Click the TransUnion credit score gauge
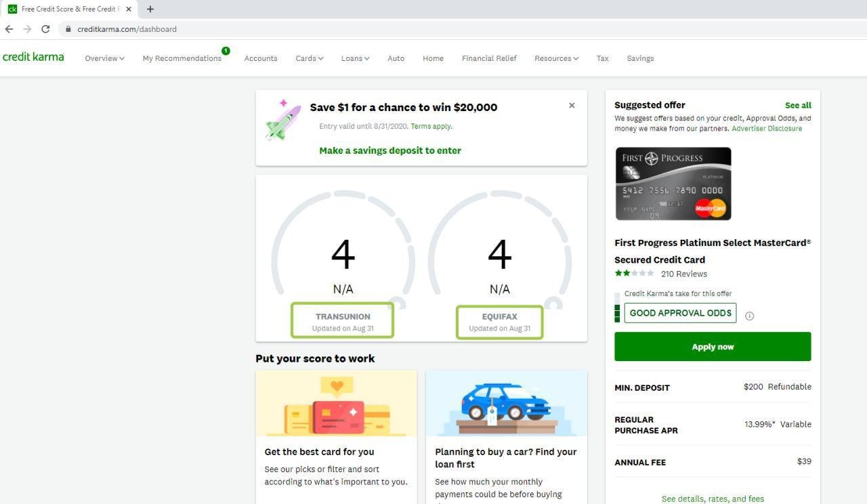867x504 pixels. click(x=343, y=251)
